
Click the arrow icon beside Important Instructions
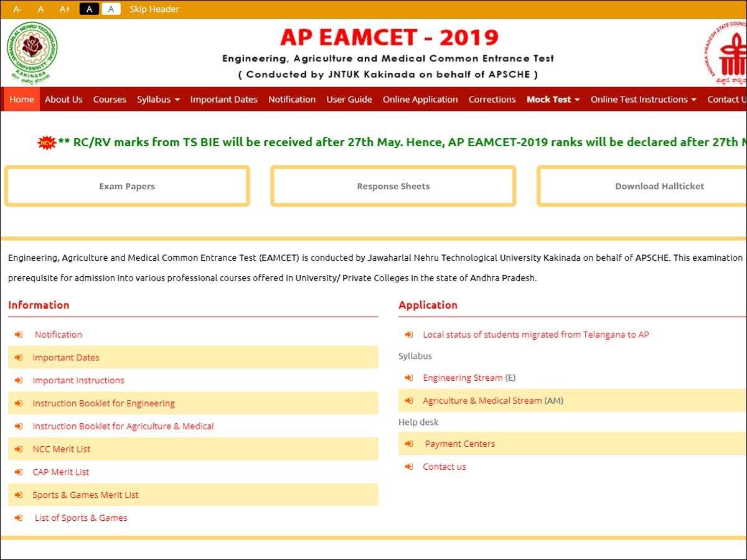[19, 381]
